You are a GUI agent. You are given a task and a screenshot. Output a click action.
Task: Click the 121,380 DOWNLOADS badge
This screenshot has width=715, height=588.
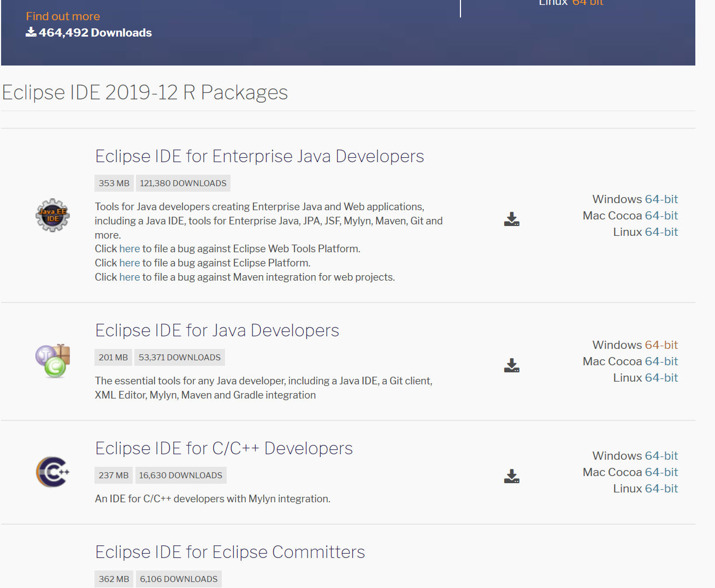183,183
